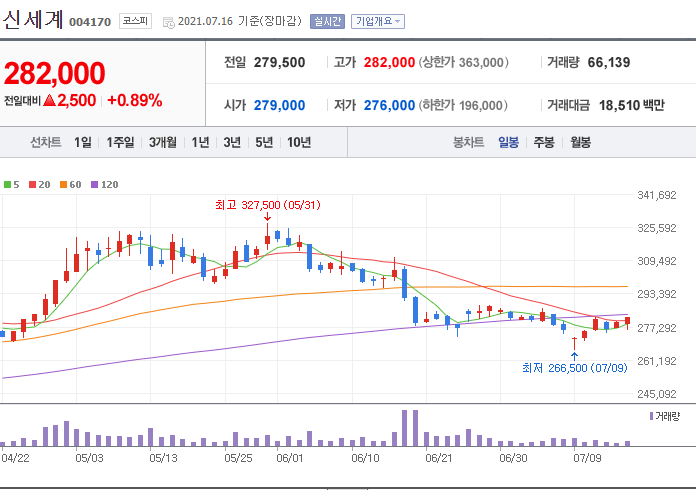Viewport: 696px width, 490px height.
Task: Select the 1주일 line chart period
Action: pos(120,142)
